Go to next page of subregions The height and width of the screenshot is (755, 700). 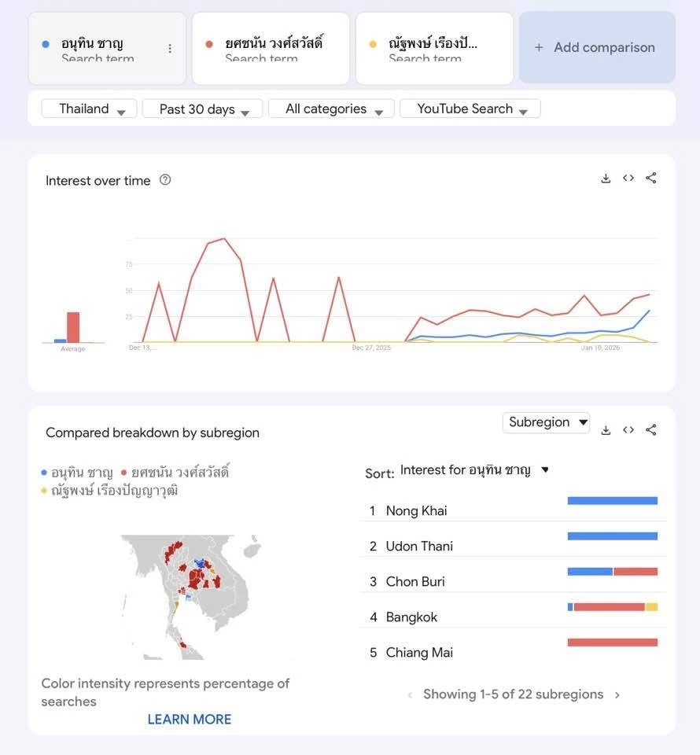click(617, 695)
